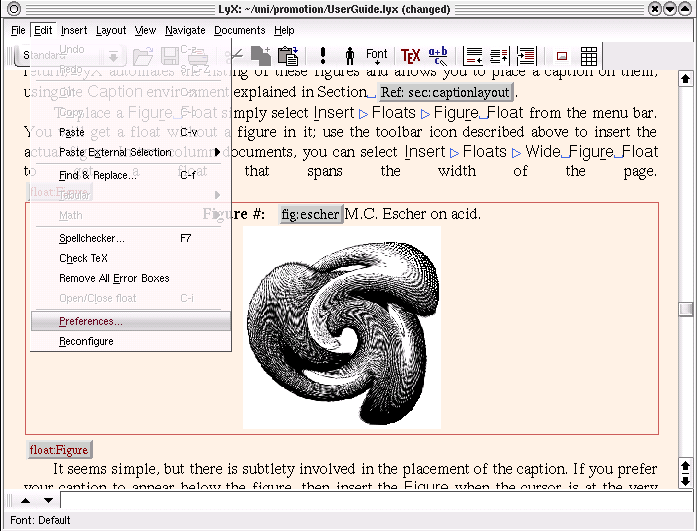
Task: Click the Ref: sec:captionlayout reference inset
Action: pyautogui.click(x=445, y=92)
